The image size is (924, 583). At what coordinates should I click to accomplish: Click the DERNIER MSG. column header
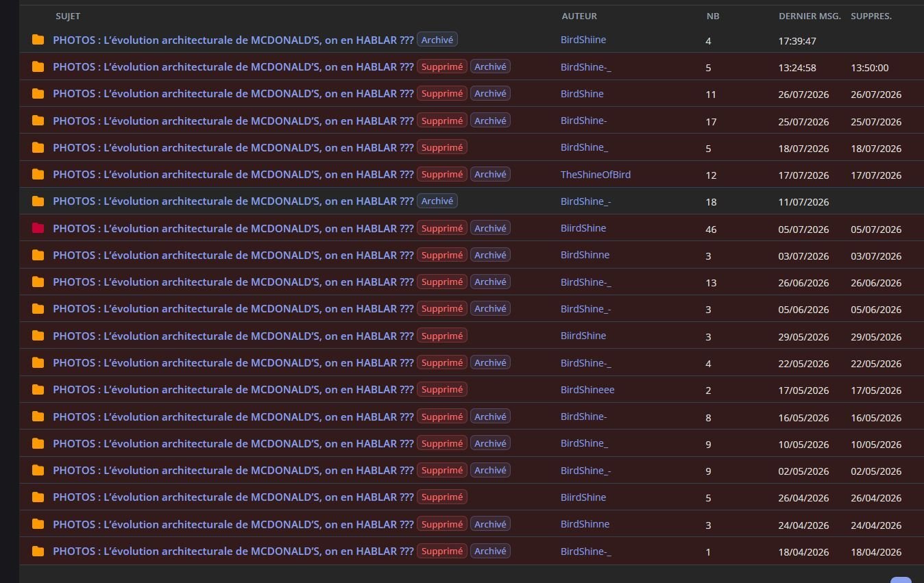(810, 16)
